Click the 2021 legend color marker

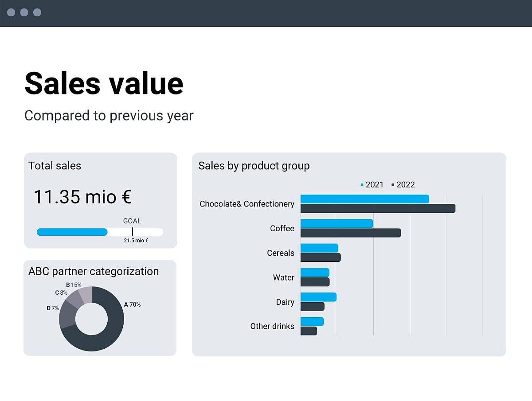coord(362,185)
